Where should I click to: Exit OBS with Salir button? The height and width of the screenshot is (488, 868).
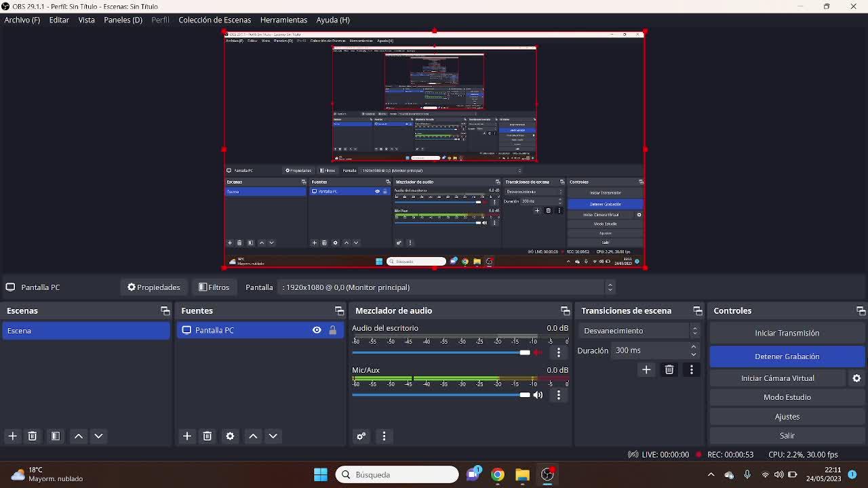pyautogui.click(x=787, y=436)
